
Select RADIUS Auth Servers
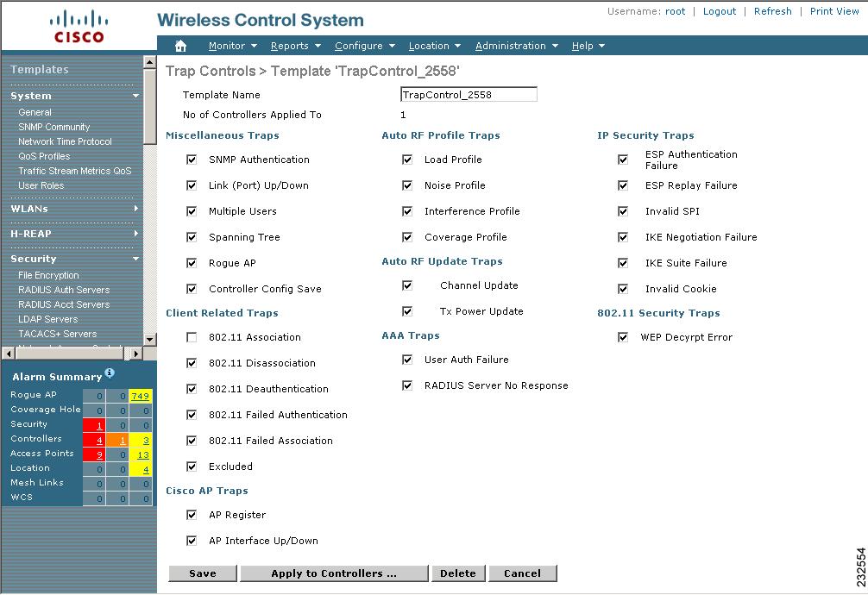64,290
